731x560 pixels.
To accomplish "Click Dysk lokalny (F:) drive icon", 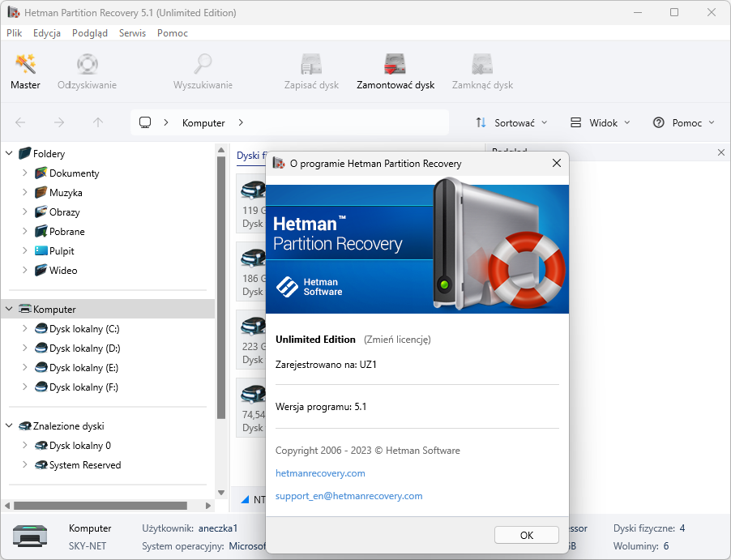I will click(41, 387).
